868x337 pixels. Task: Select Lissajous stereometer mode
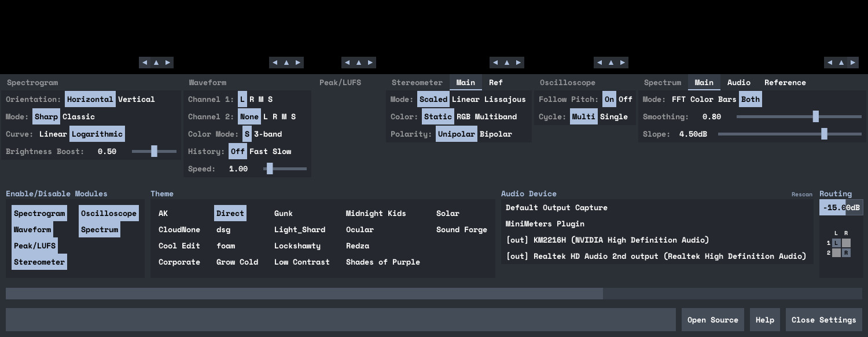click(x=505, y=99)
